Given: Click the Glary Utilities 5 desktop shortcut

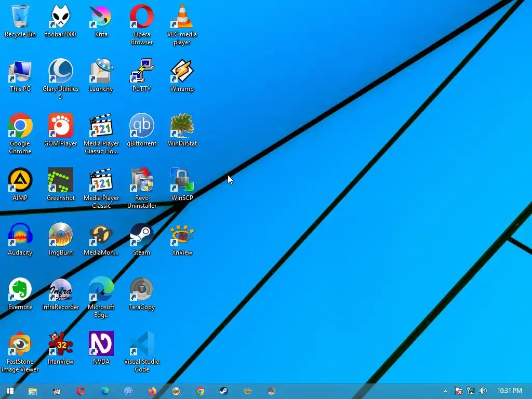Looking at the screenshot, I should click(x=60, y=79).
